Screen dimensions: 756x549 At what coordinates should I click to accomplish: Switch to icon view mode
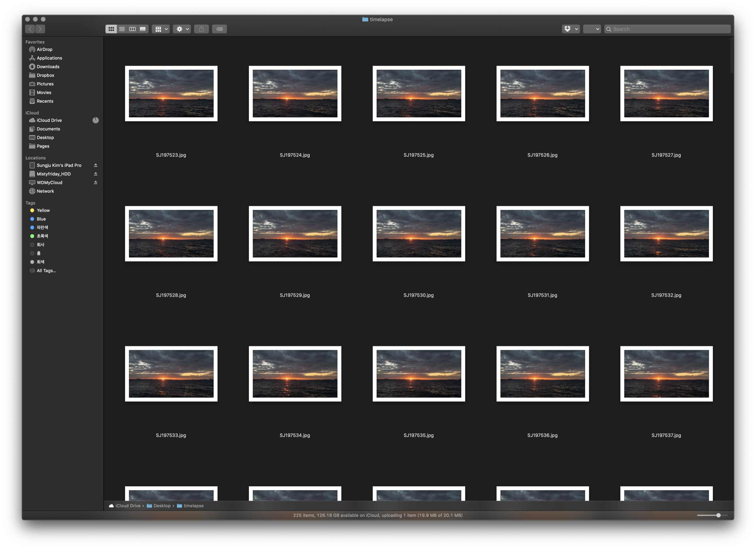[111, 29]
